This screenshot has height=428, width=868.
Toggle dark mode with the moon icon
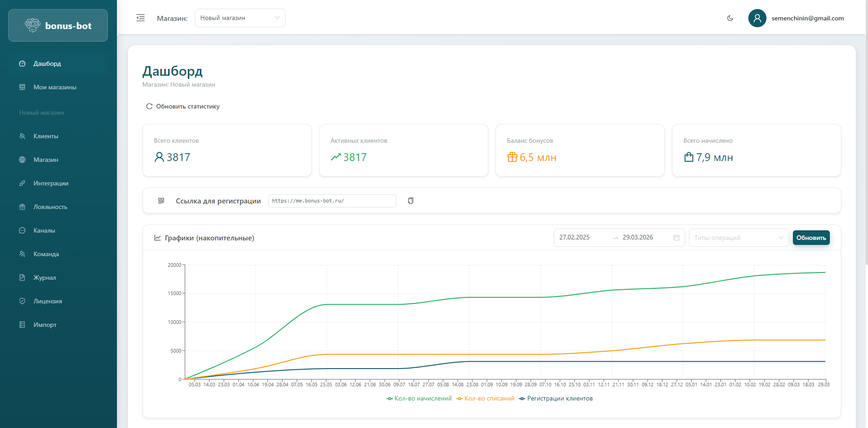click(x=730, y=18)
